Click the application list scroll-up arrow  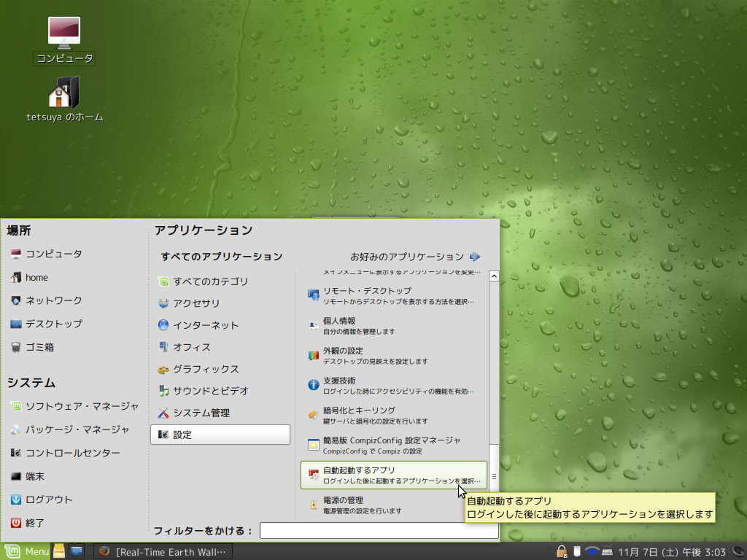tap(494, 276)
